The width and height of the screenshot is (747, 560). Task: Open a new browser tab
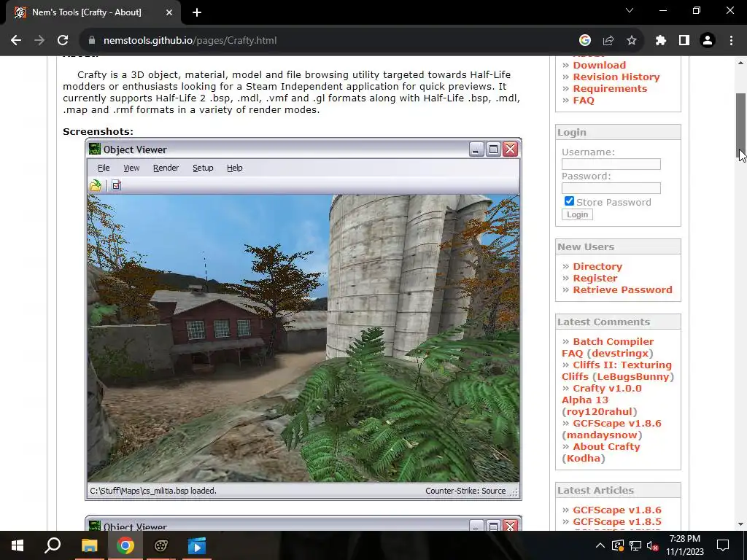tap(197, 13)
